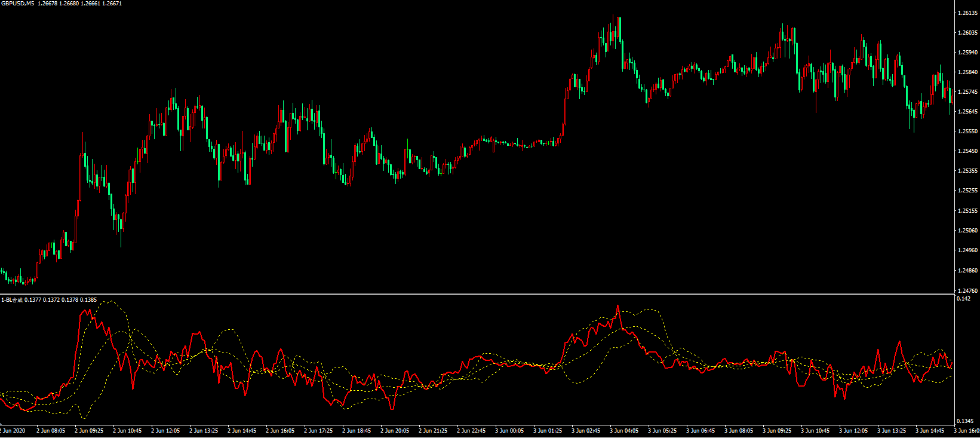
Task: Select the 2 Jun 12:05 time label
Action: click(x=165, y=431)
